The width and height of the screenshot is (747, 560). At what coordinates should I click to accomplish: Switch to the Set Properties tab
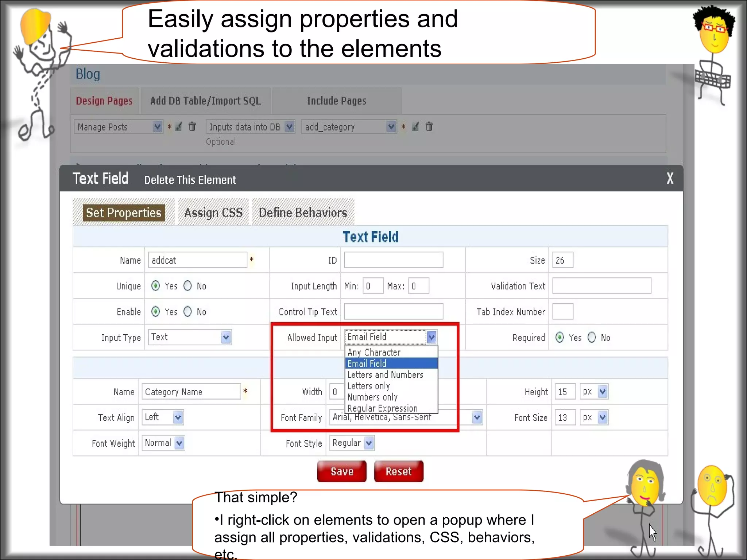point(124,213)
